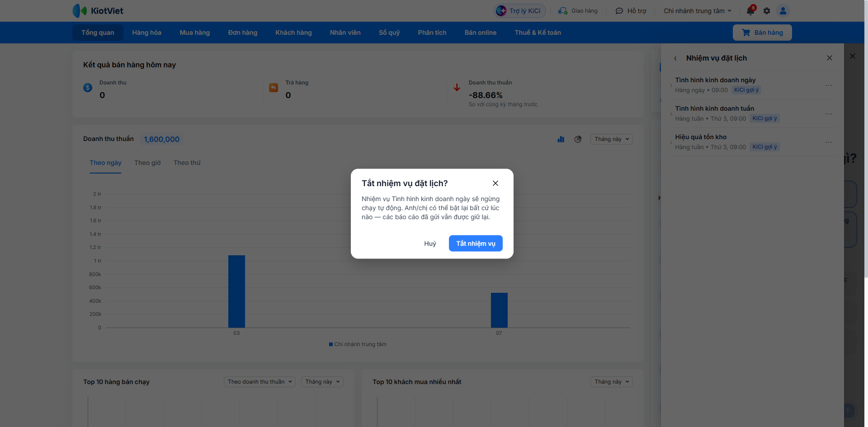Open the notifications bell icon
Screen dimensions: 868x427
click(x=750, y=11)
